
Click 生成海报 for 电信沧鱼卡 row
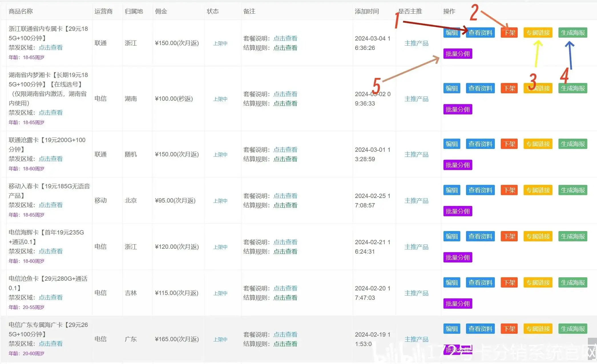click(x=573, y=283)
